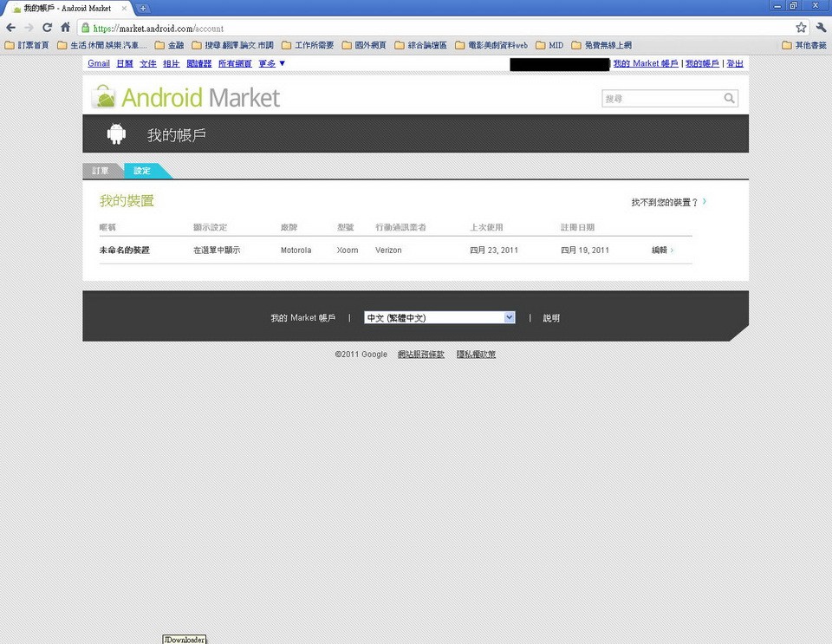
Task: Click the Android Market logo
Action: [186, 97]
